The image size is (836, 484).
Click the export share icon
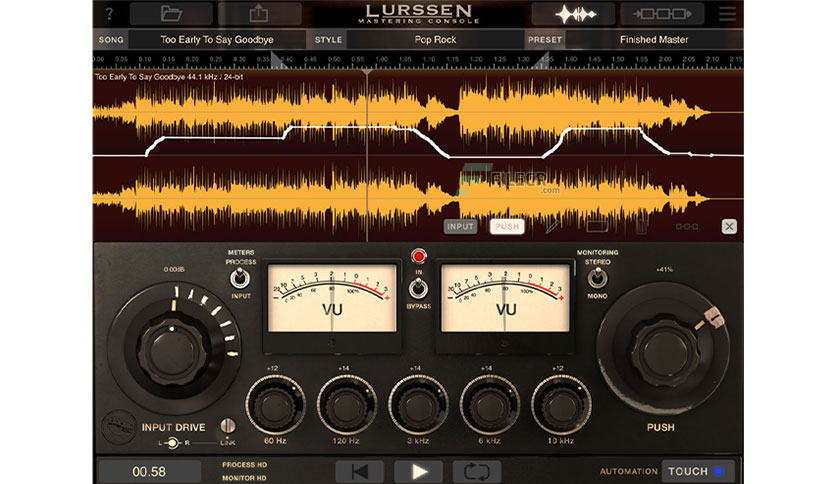click(x=259, y=13)
